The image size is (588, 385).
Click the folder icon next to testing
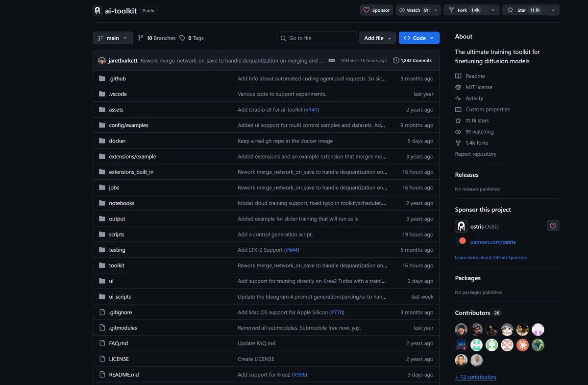(102, 250)
